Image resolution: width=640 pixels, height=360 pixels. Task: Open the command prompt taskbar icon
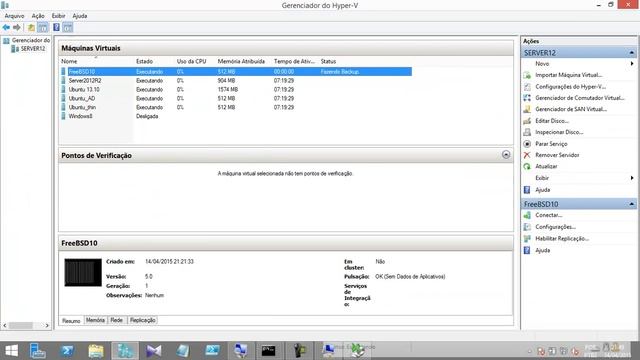(269, 351)
